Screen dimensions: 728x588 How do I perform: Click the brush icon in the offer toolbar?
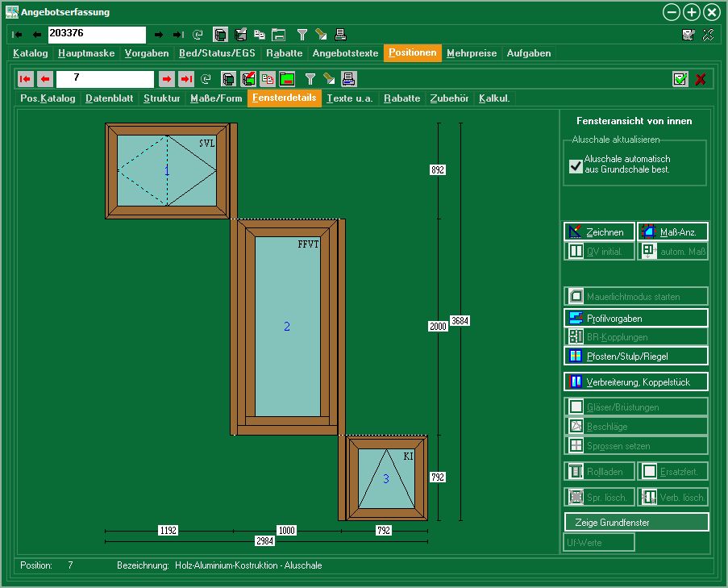(321, 35)
